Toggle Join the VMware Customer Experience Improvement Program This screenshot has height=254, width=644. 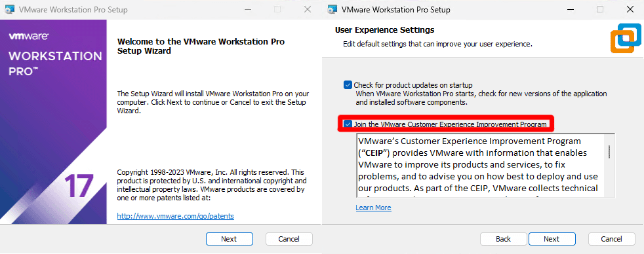click(348, 124)
